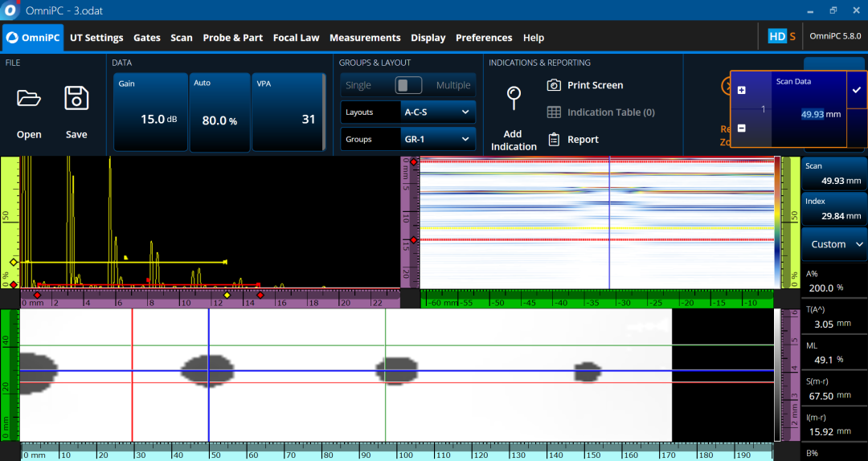Switch to the Probe & Part tab

(x=232, y=38)
